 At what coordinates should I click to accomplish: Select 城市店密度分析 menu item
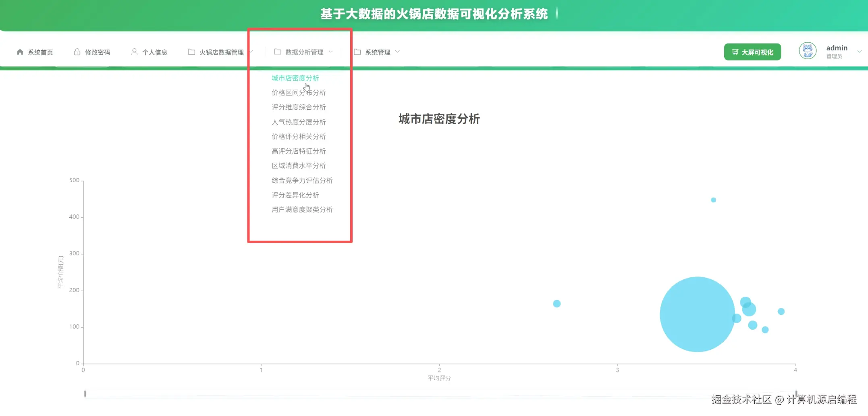tap(295, 77)
